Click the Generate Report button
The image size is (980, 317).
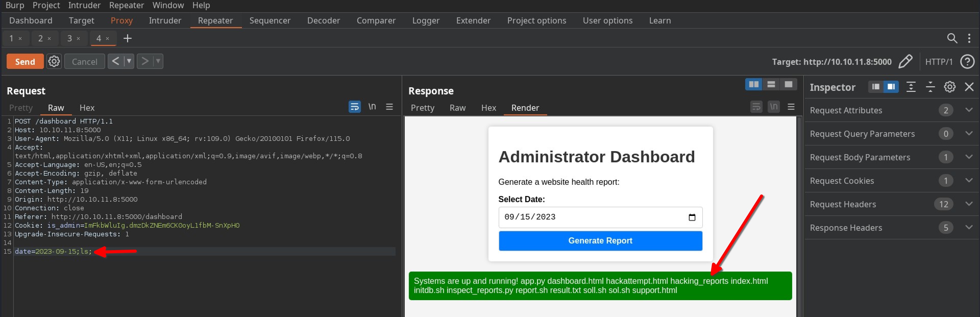coord(601,240)
